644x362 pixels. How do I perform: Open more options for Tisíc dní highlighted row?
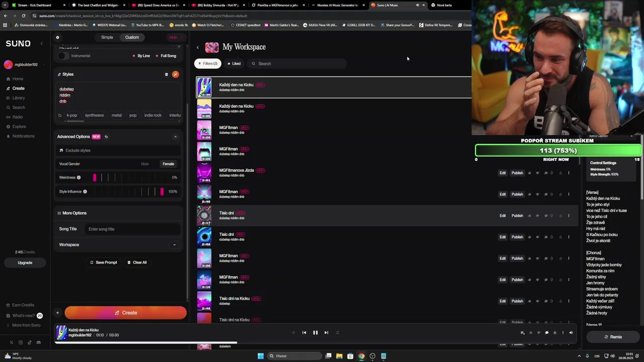coord(569,216)
